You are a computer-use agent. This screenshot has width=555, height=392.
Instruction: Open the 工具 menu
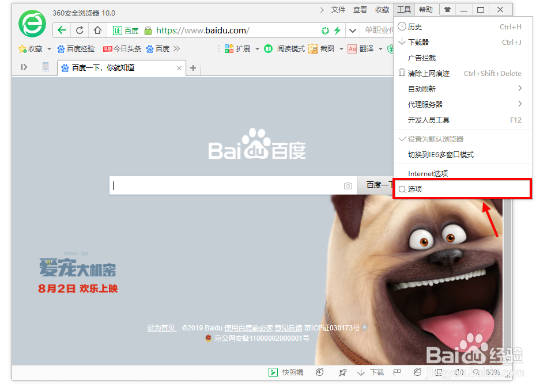404,10
